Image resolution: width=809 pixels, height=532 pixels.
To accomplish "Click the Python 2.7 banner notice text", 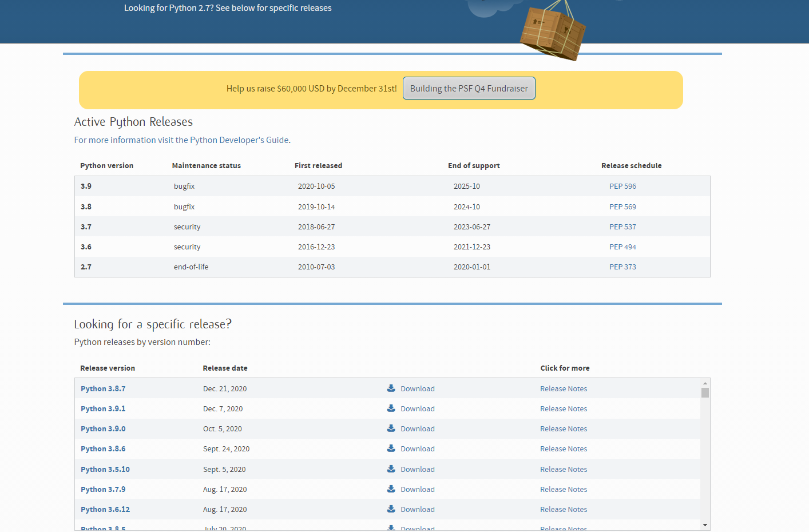I will coord(228,8).
